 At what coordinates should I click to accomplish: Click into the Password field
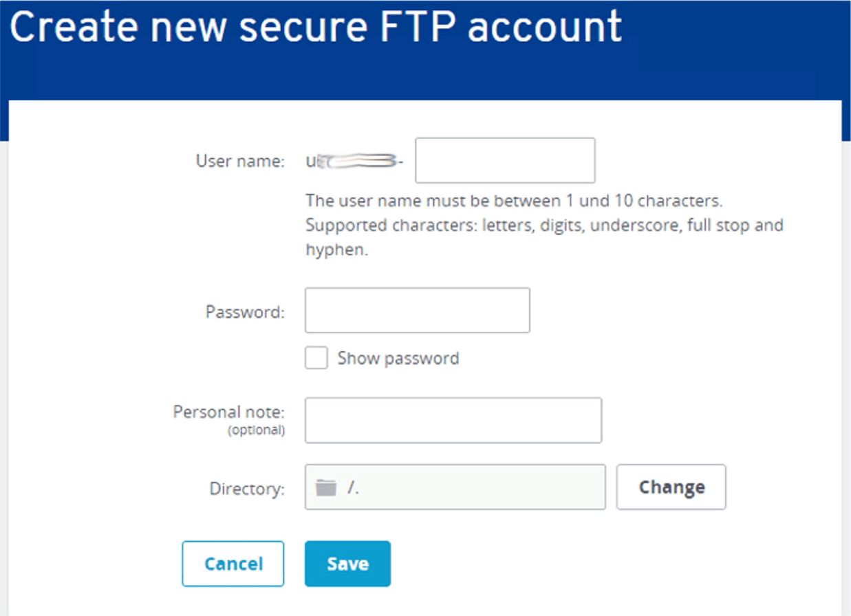(418, 311)
